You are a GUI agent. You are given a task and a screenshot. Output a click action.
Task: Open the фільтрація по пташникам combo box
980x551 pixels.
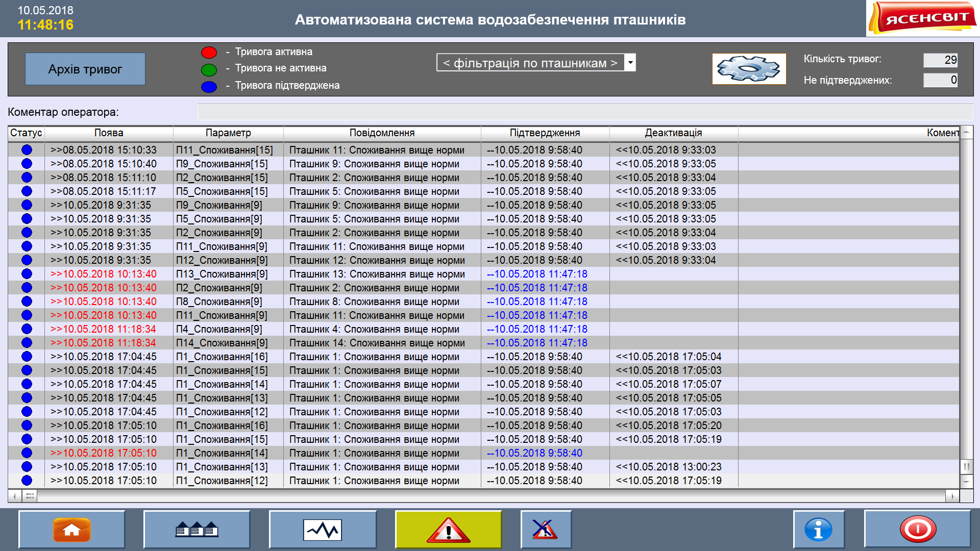click(x=530, y=63)
